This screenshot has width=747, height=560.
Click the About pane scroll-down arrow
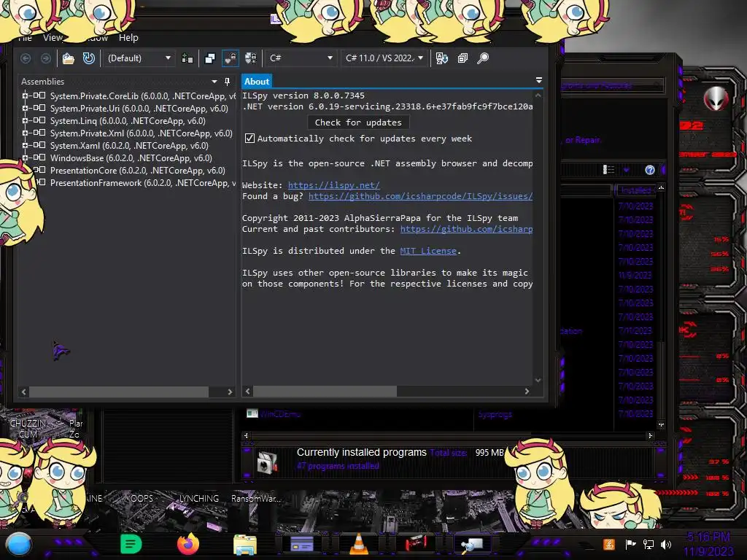[x=538, y=380]
